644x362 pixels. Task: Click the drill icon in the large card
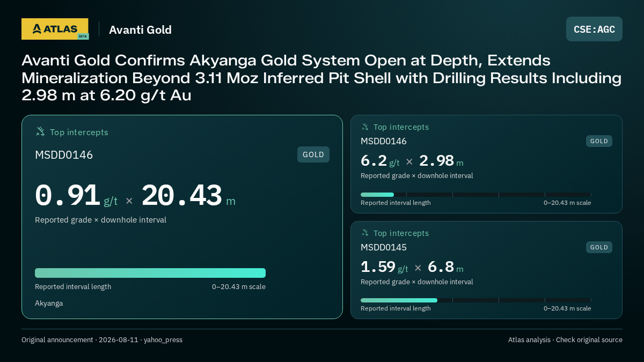(40, 131)
